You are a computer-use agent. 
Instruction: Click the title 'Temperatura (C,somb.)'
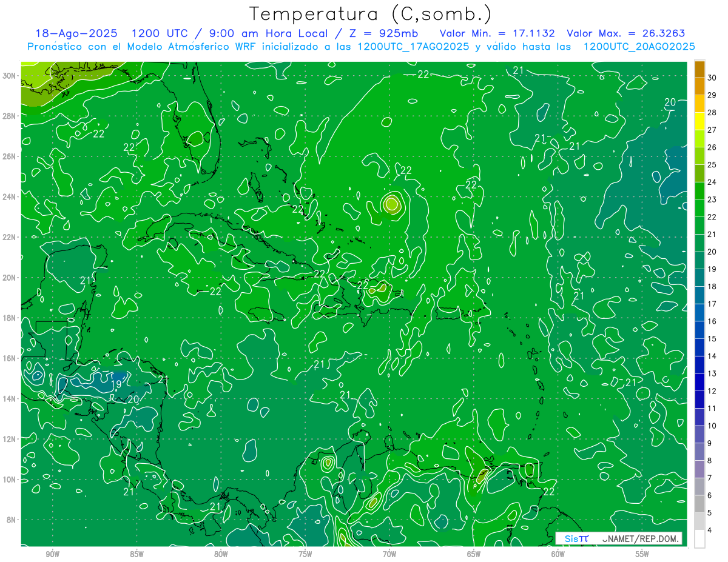[371, 13]
